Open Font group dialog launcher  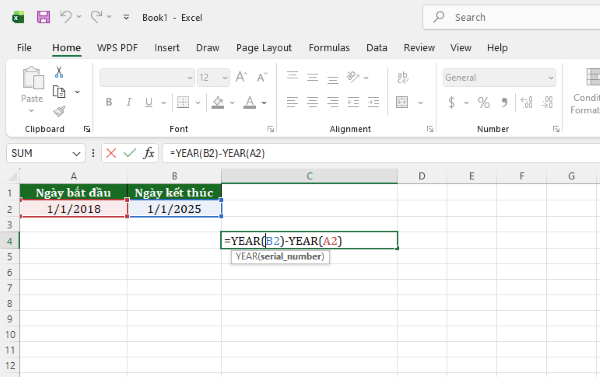(271, 129)
